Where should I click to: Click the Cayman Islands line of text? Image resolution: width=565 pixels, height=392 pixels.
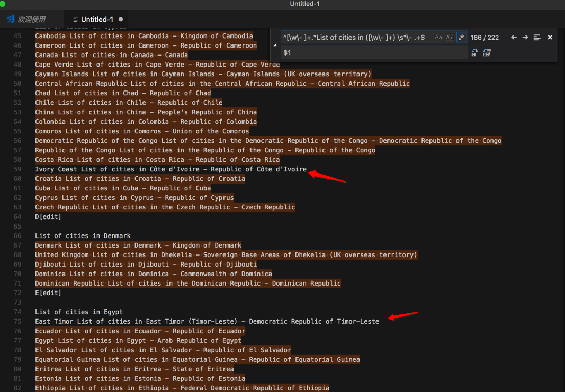(x=203, y=74)
